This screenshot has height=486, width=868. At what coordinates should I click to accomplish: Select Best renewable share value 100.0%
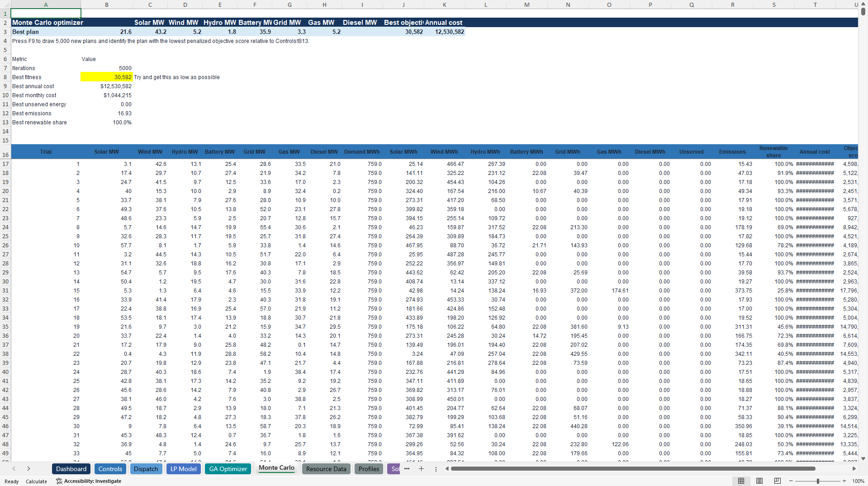click(107, 123)
